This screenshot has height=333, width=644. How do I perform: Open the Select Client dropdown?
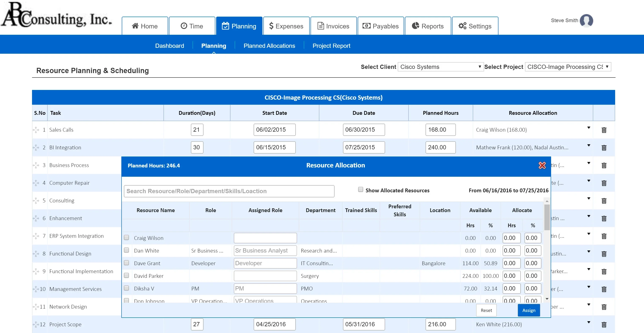(441, 67)
